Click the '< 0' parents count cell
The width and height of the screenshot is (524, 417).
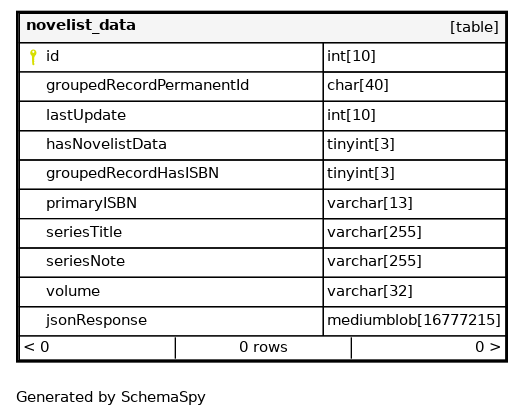tap(98, 348)
